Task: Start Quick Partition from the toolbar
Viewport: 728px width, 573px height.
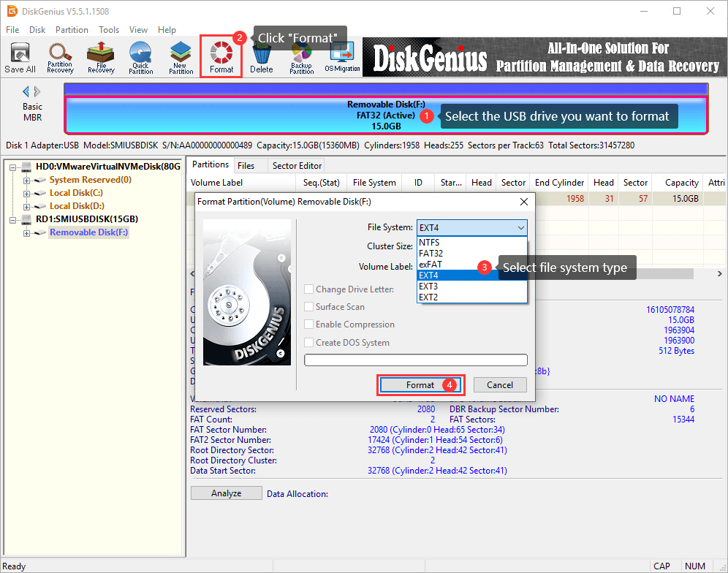Action: click(x=140, y=58)
